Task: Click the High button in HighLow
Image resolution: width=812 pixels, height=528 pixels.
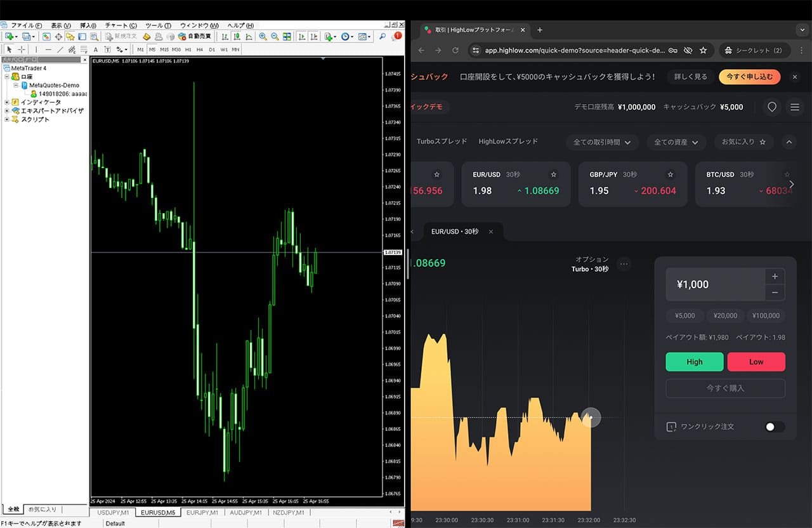Action: point(695,362)
